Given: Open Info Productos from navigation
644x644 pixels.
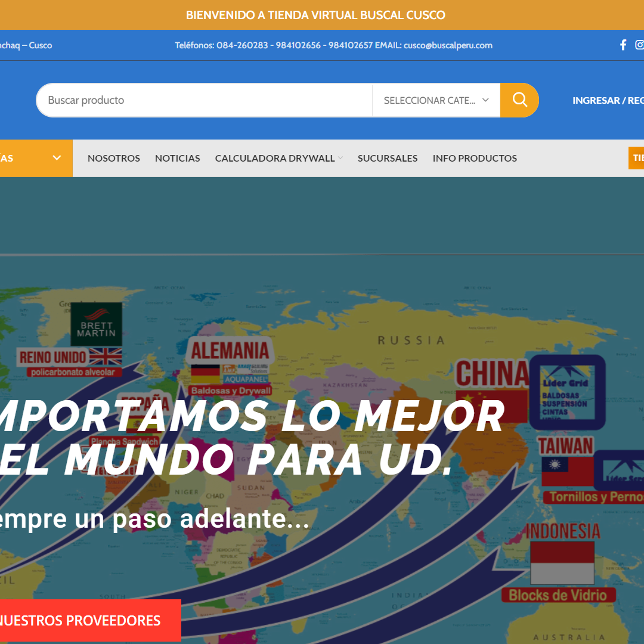Looking at the screenshot, I should click(x=475, y=158).
